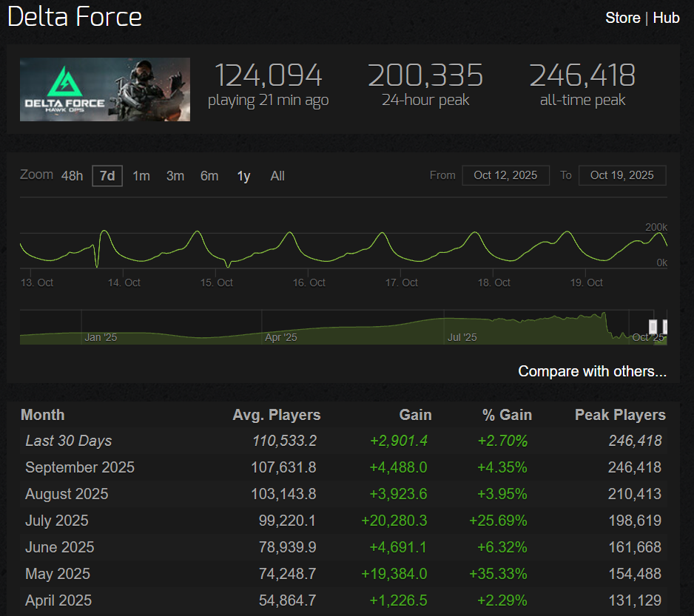Set chart zoom to 1y
This screenshot has height=616, width=694.
[243, 176]
